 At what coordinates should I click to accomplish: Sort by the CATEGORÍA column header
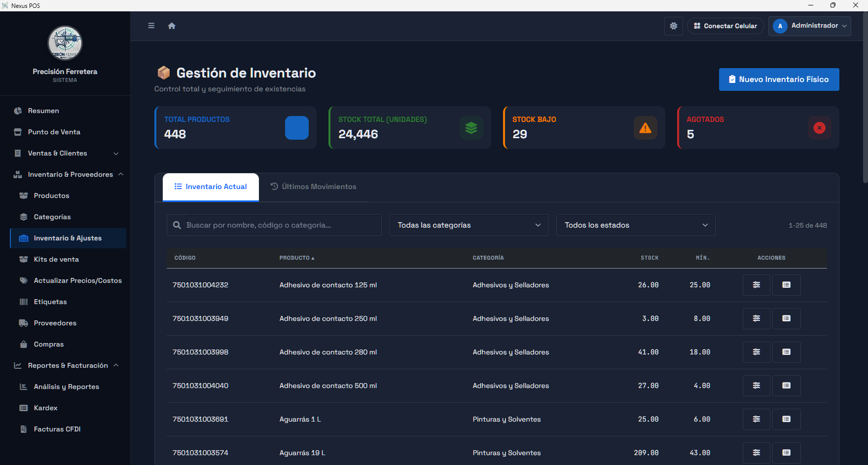(x=488, y=258)
